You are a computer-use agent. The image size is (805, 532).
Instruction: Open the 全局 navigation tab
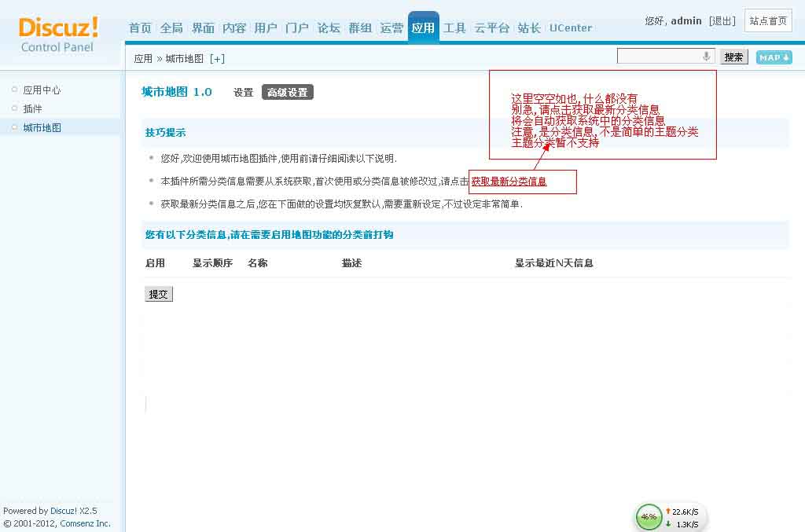pos(171,28)
